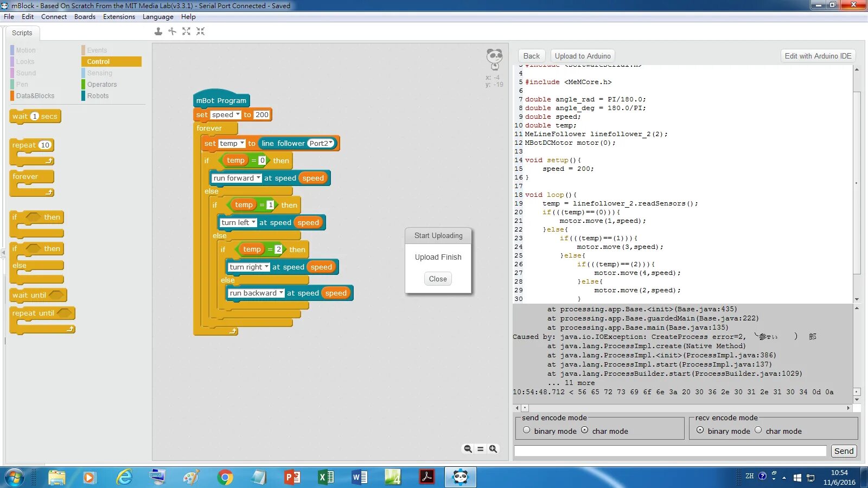This screenshot has width=868, height=488.
Task: Select the shrink sprite tool
Action: [x=201, y=31]
